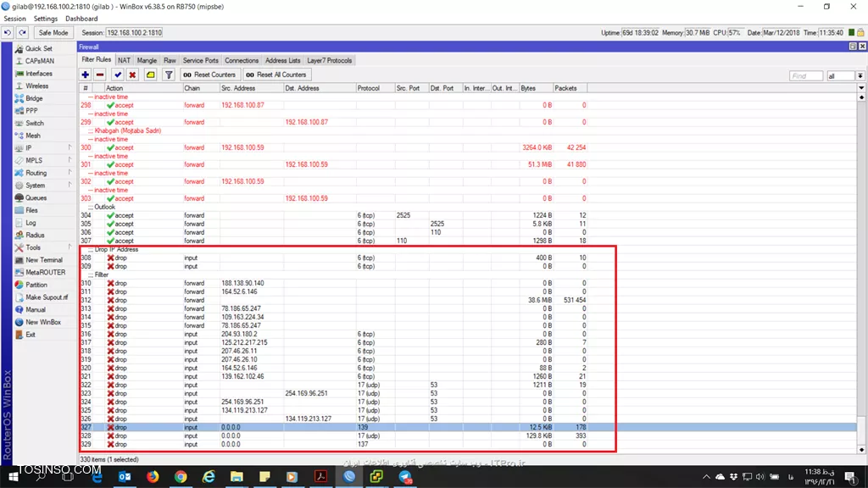Switch to the Layer7 Protocols tab
The height and width of the screenshot is (488, 868).
click(330, 60)
